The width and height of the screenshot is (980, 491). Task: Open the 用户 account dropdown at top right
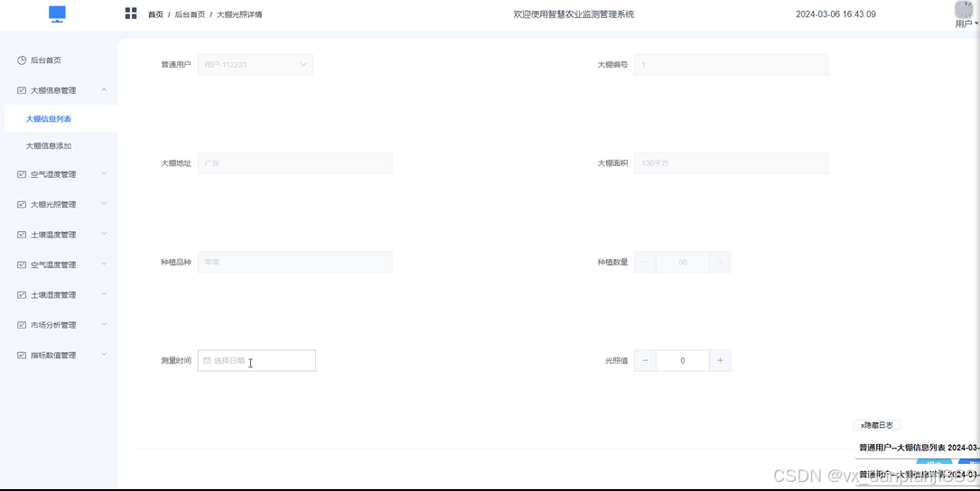tap(966, 23)
